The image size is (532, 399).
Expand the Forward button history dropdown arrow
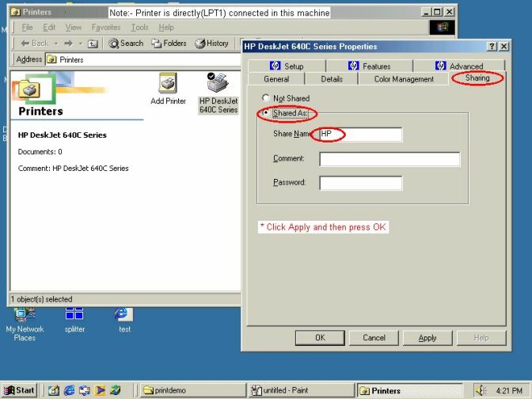[x=82, y=44]
